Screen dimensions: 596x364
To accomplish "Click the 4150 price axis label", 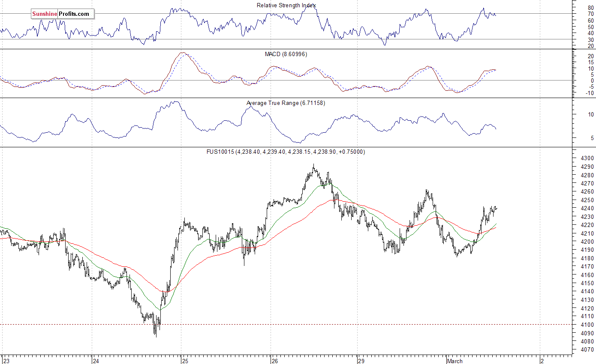I will [587, 283].
